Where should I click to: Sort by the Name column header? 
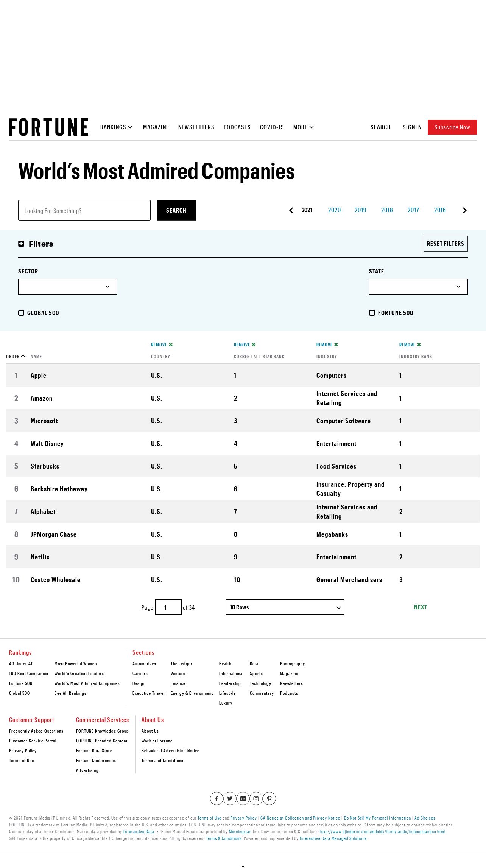click(36, 356)
